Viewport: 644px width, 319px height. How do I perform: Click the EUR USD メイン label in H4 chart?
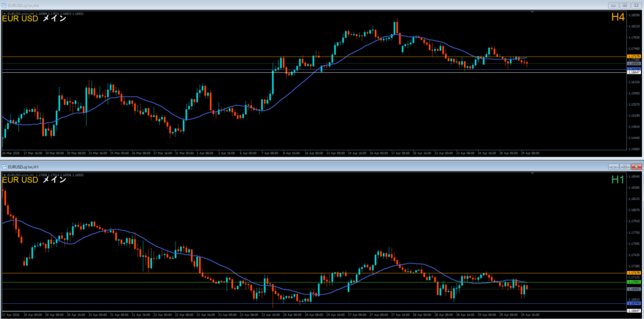pos(35,18)
